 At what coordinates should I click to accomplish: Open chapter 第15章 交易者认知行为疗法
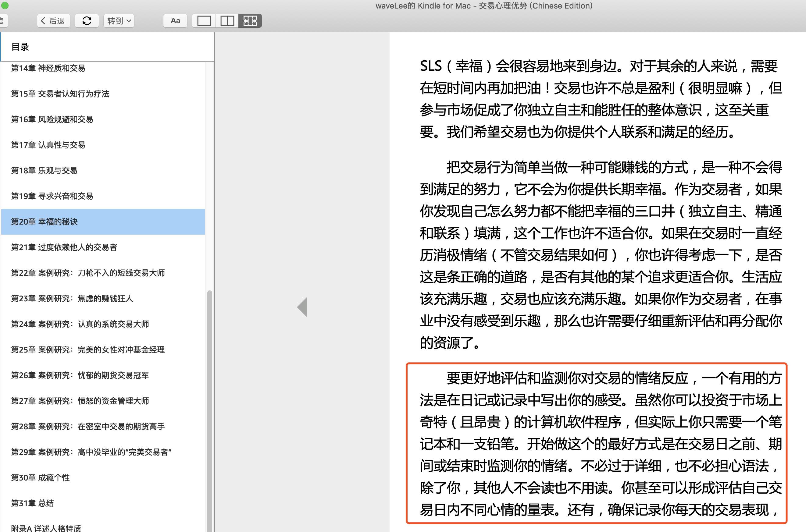tap(103, 94)
